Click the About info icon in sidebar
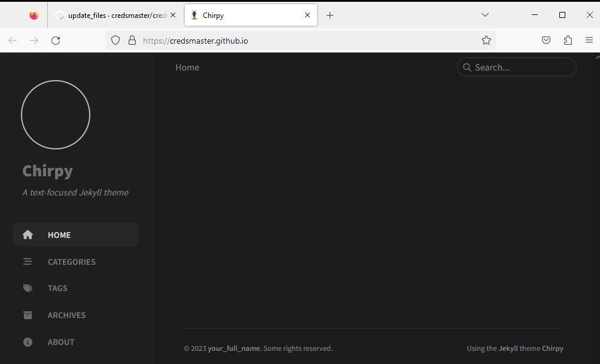 28,342
